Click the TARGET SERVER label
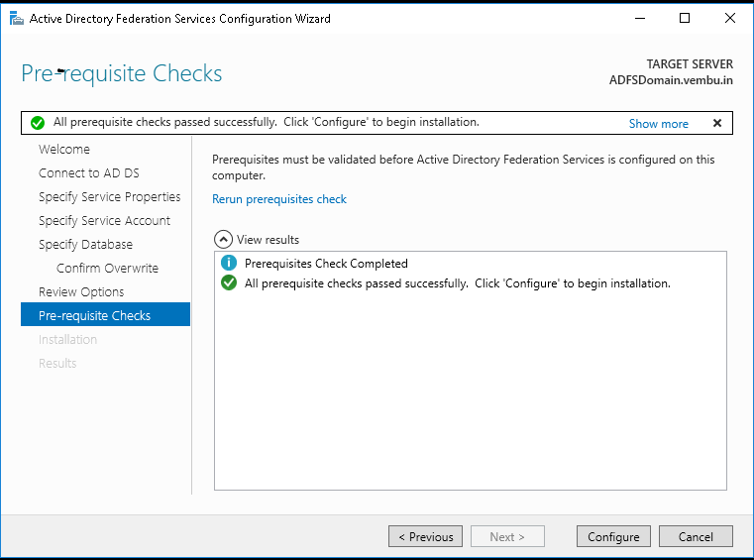 tap(690, 64)
